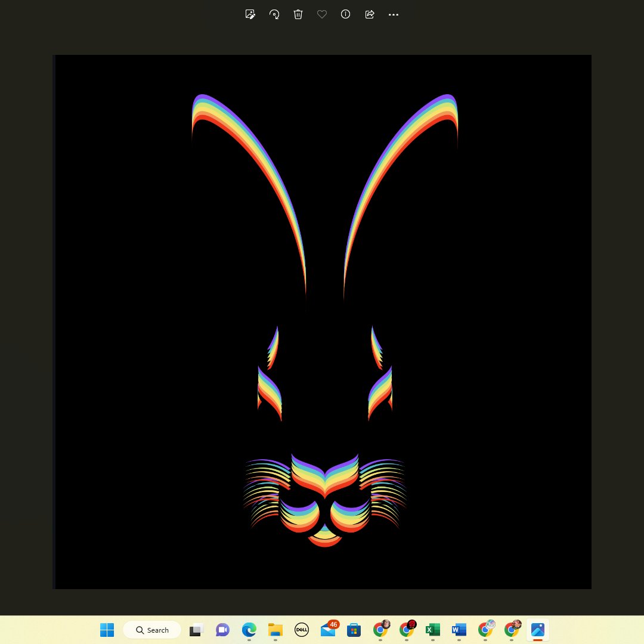Open Mail showing 46 unread
Image resolution: width=644 pixels, height=644 pixels.
click(x=329, y=629)
